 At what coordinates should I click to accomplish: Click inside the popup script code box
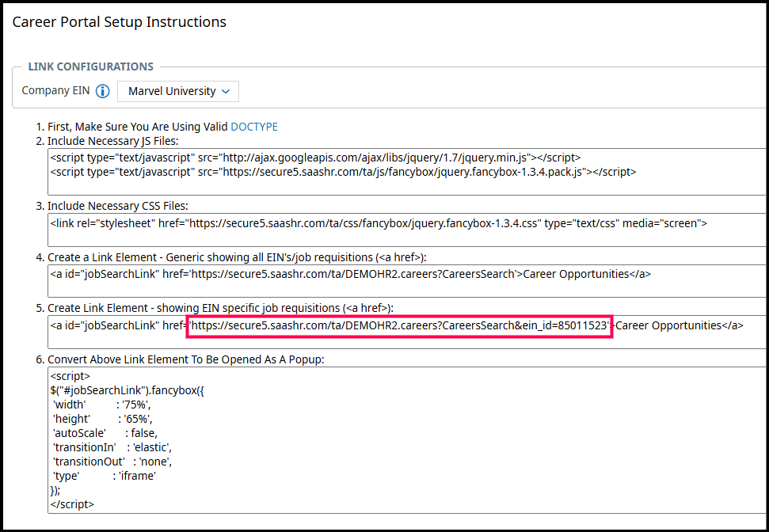(407, 440)
